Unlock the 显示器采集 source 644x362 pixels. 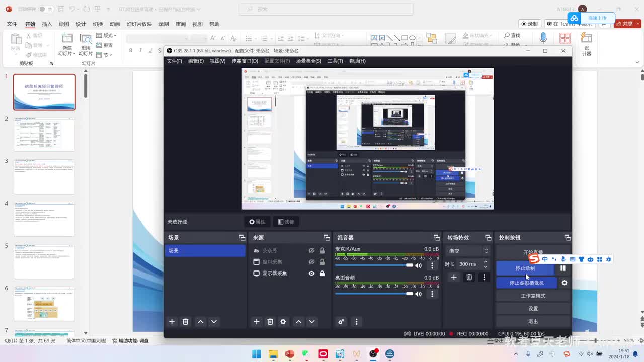322,274
